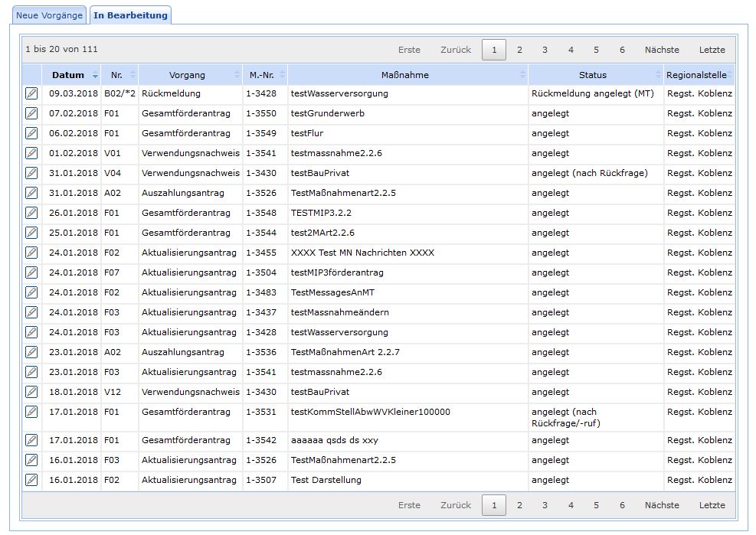Click Letzte in the bottom pagination
This screenshot has height=535, width=756.
[x=712, y=505]
